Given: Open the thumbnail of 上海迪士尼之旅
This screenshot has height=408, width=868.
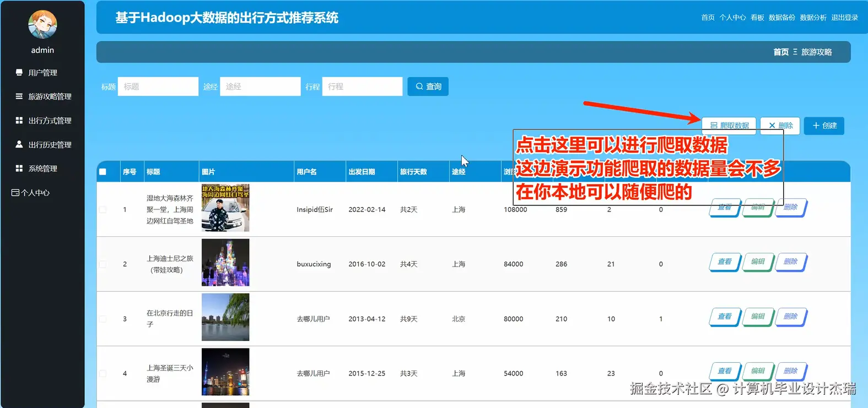Looking at the screenshot, I should [x=225, y=262].
